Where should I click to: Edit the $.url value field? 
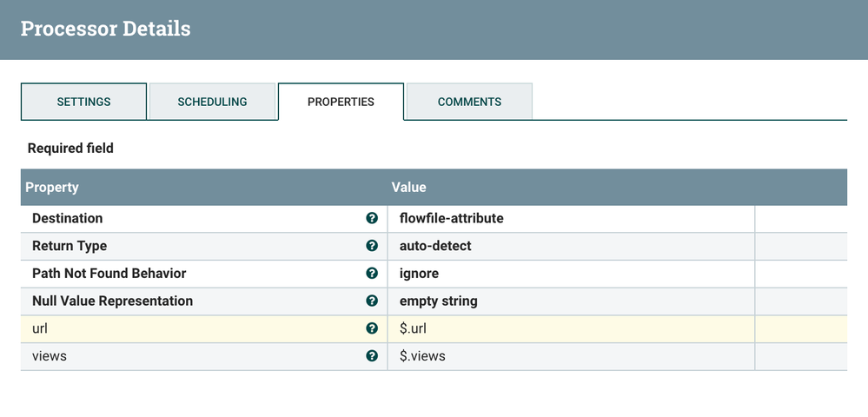point(413,328)
